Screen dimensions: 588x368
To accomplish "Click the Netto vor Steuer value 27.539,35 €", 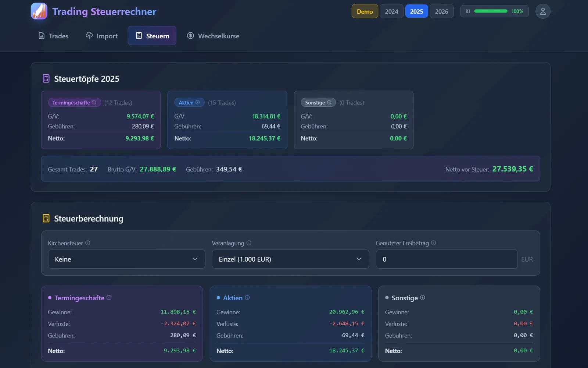I will [513, 169].
